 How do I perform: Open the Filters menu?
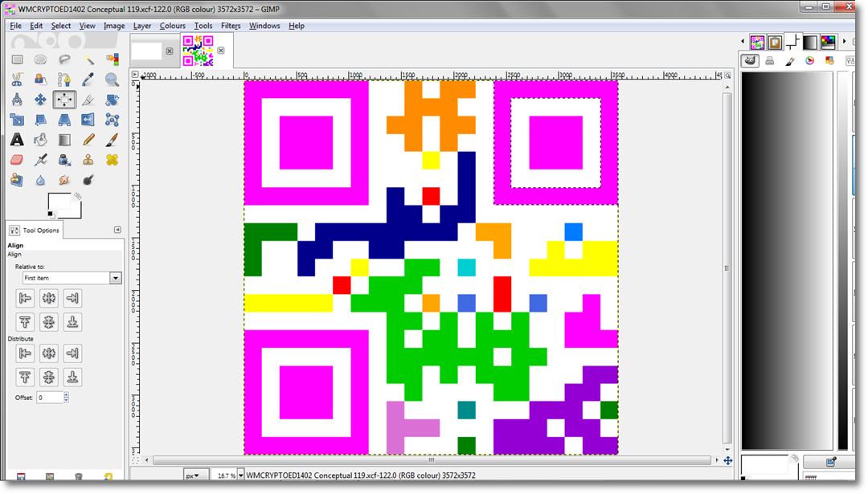[231, 26]
